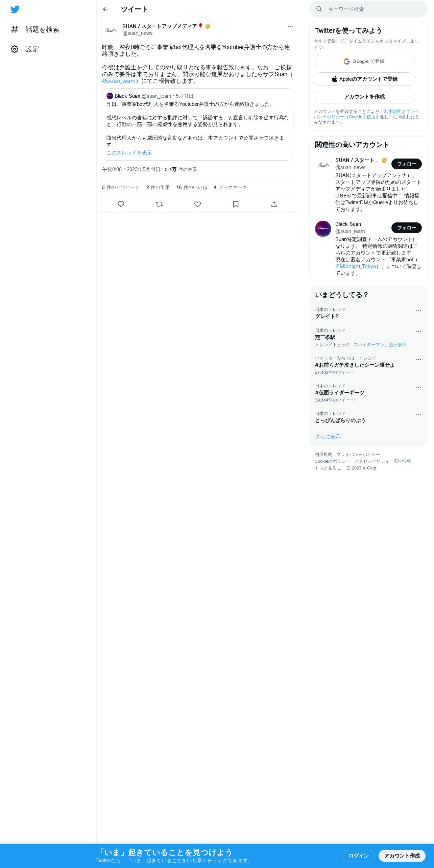The height and width of the screenshot is (868, 434).
Task: Click ログイン button in bottom banner
Action: pos(359,855)
